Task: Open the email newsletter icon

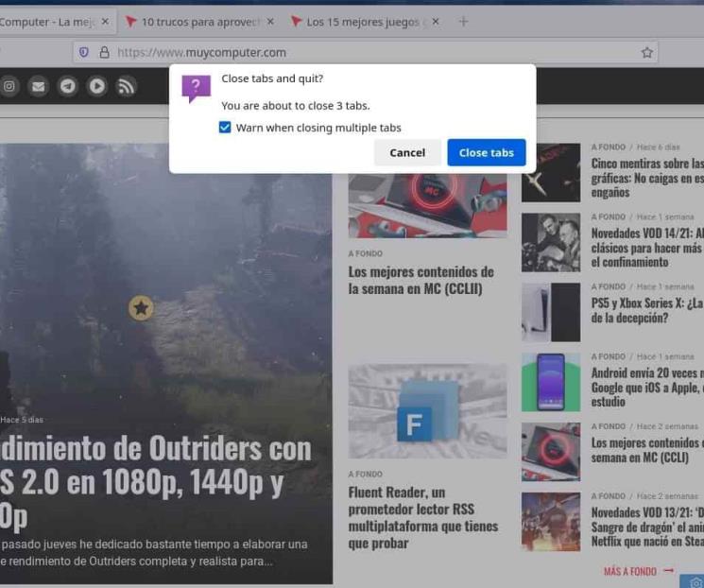Action: click(39, 86)
